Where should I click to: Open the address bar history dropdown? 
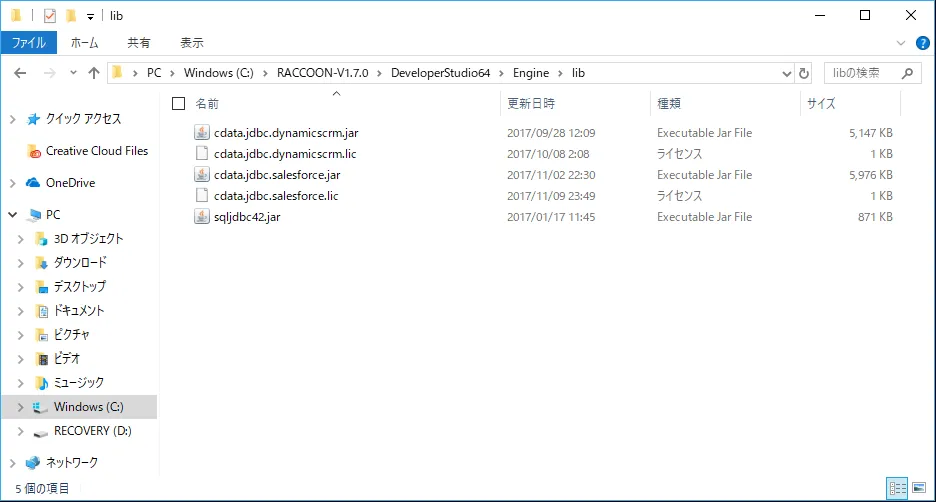click(785, 73)
